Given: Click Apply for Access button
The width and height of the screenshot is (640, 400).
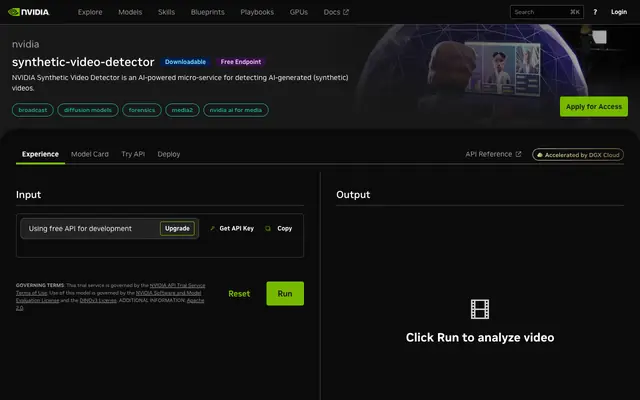Looking at the screenshot, I should click(594, 107).
